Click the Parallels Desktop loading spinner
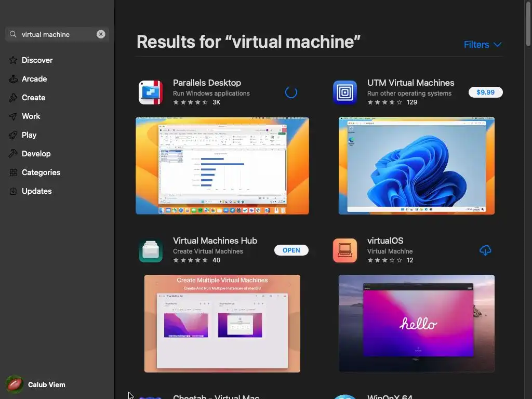Viewport: 532px width, 399px height. click(x=291, y=92)
